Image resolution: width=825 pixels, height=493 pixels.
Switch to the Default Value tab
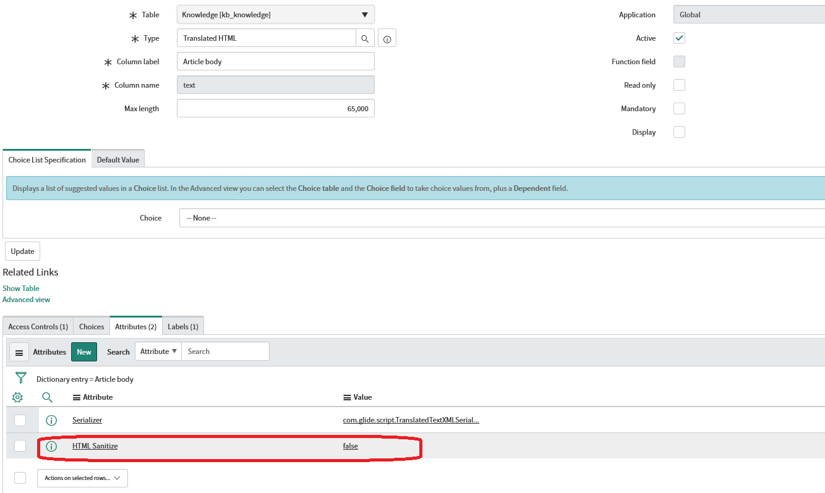tap(118, 159)
